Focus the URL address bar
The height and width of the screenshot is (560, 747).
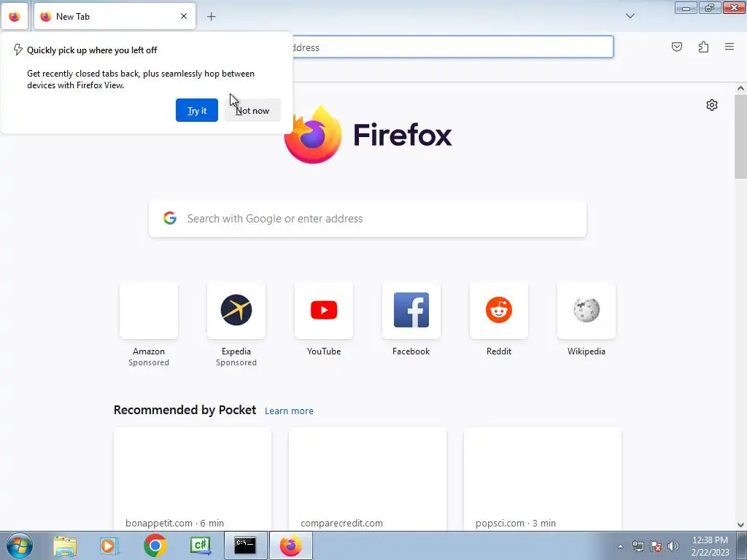(x=452, y=47)
